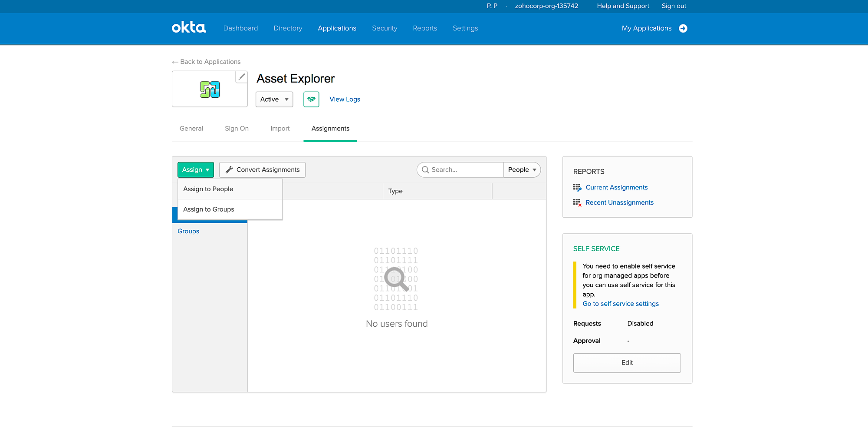Choose Assign to People option
868x431 pixels.
point(208,189)
